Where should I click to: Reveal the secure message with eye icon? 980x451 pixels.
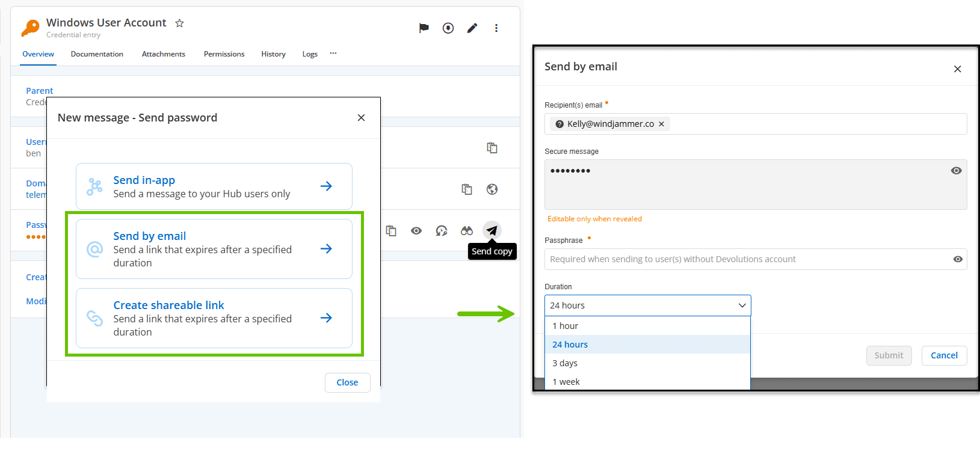(x=956, y=171)
